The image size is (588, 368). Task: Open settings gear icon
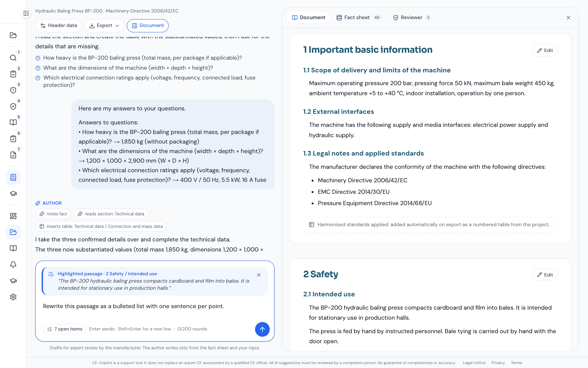tap(13, 297)
